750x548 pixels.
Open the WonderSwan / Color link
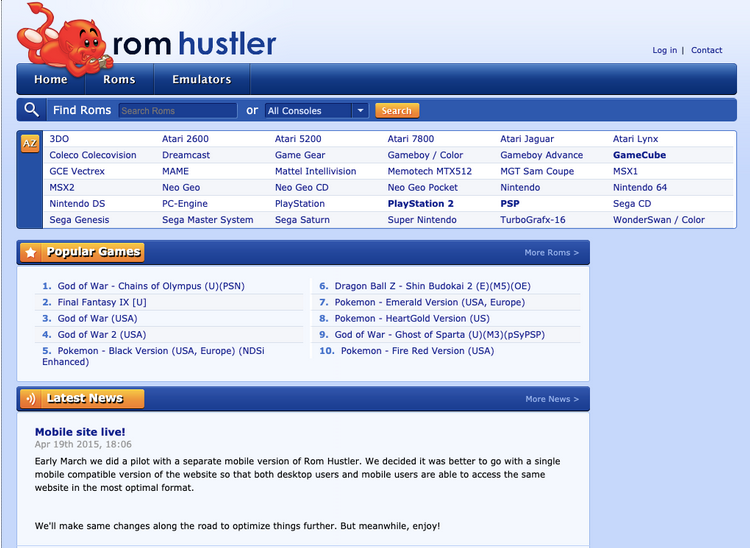coord(659,220)
